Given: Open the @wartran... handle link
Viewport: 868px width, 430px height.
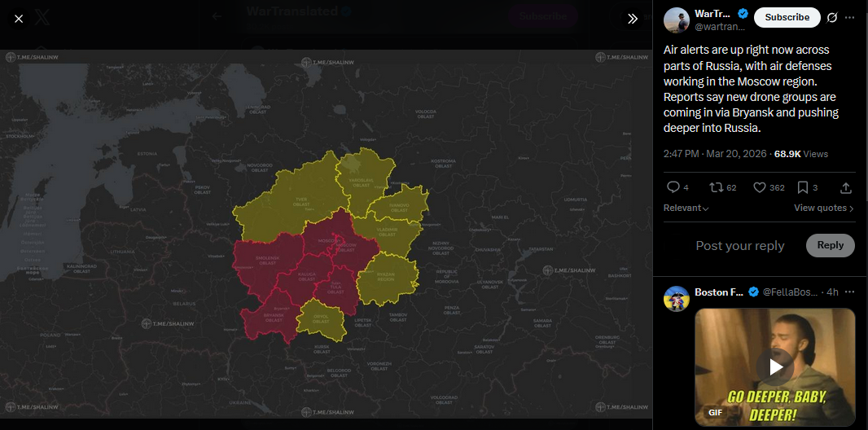Looking at the screenshot, I should coord(720,27).
